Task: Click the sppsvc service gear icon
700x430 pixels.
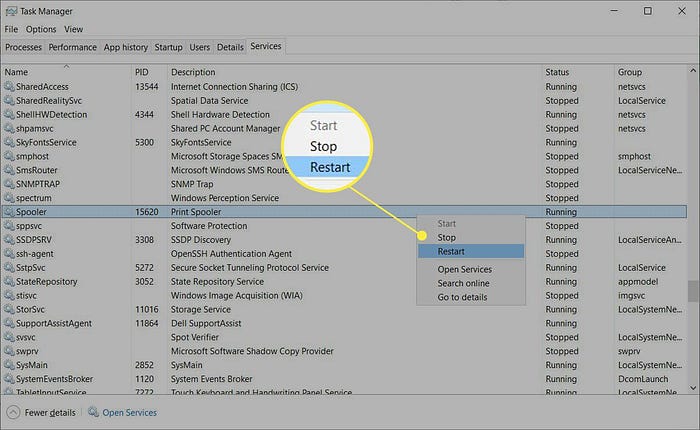Action: pyautogui.click(x=9, y=225)
